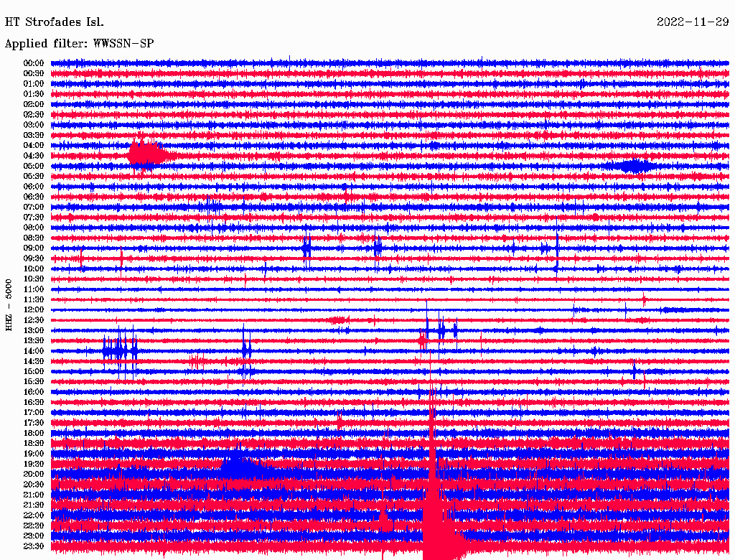
Task: Click the 04:30 time label
Action: [x=34, y=156]
